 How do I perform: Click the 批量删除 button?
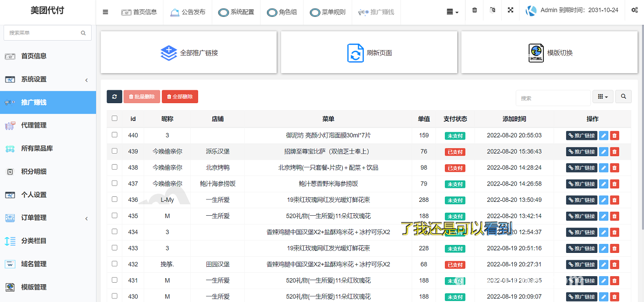(142, 97)
